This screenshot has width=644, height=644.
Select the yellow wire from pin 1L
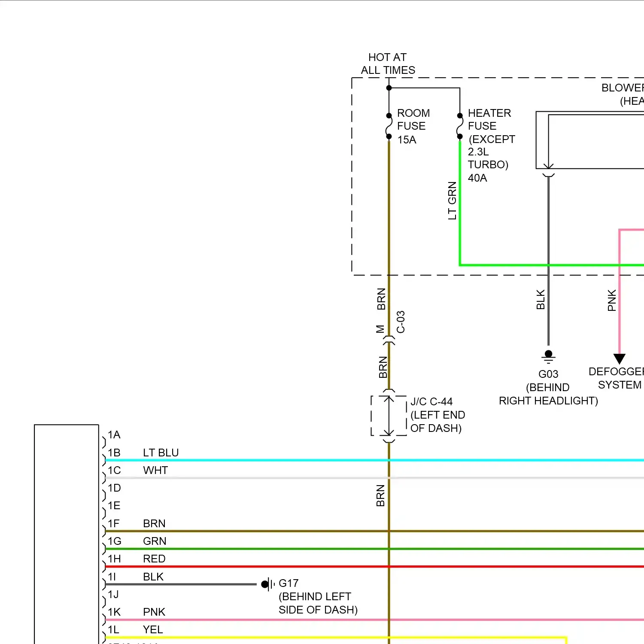(x=336, y=638)
